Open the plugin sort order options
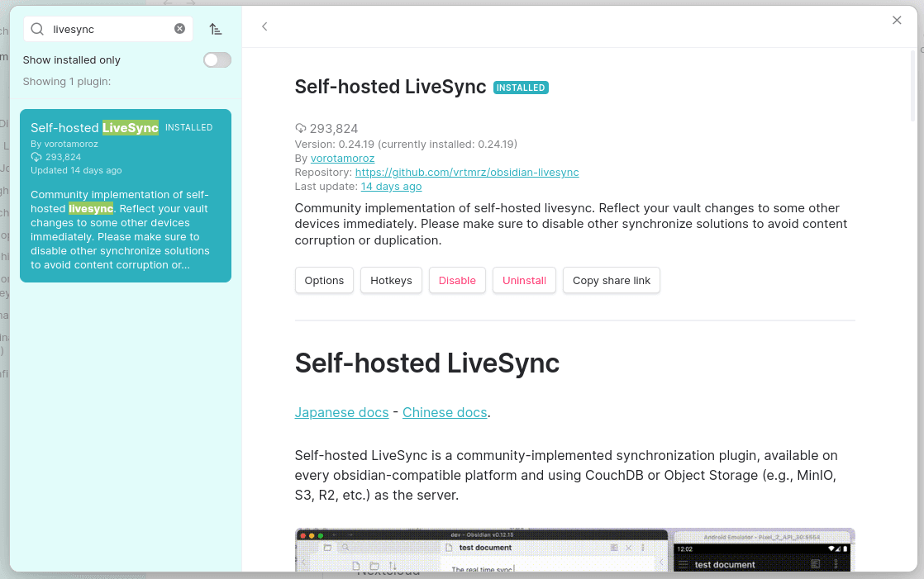Screen dimensions: 924x579 (x=216, y=29)
